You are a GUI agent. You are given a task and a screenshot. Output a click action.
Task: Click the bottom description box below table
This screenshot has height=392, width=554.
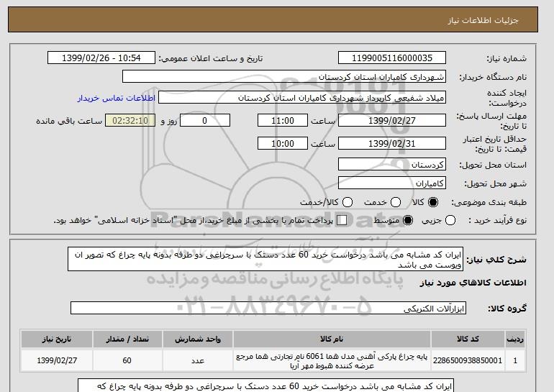265,386
